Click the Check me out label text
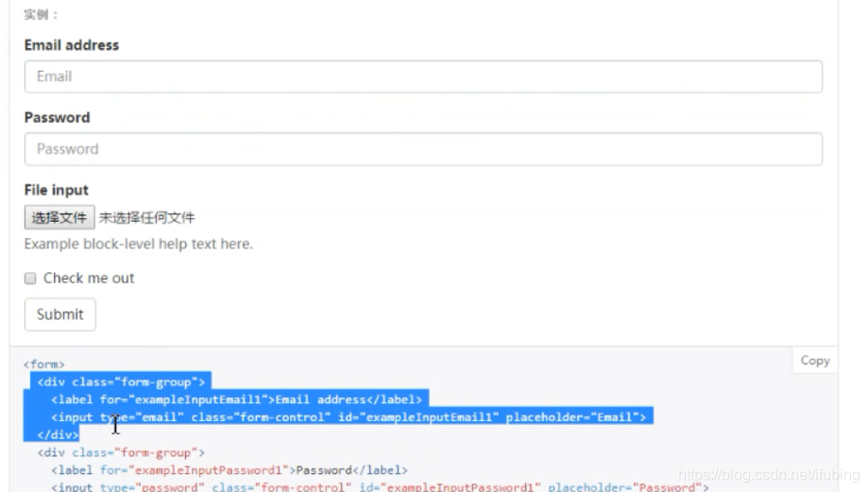The width and height of the screenshot is (868, 492). coord(89,279)
